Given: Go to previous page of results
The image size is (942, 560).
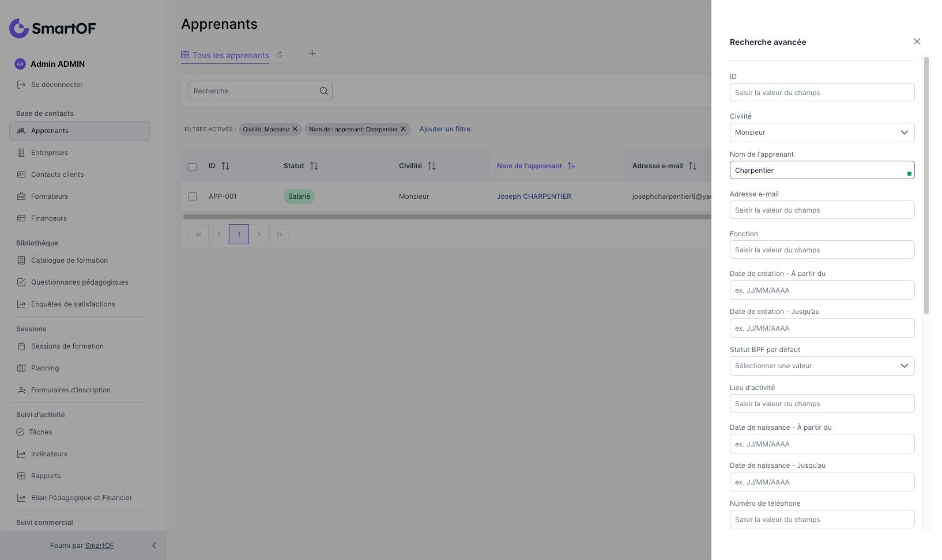Looking at the screenshot, I should click(218, 234).
